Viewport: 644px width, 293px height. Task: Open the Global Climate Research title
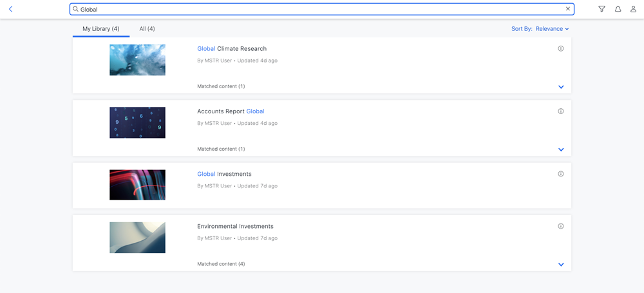pos(231,49)
